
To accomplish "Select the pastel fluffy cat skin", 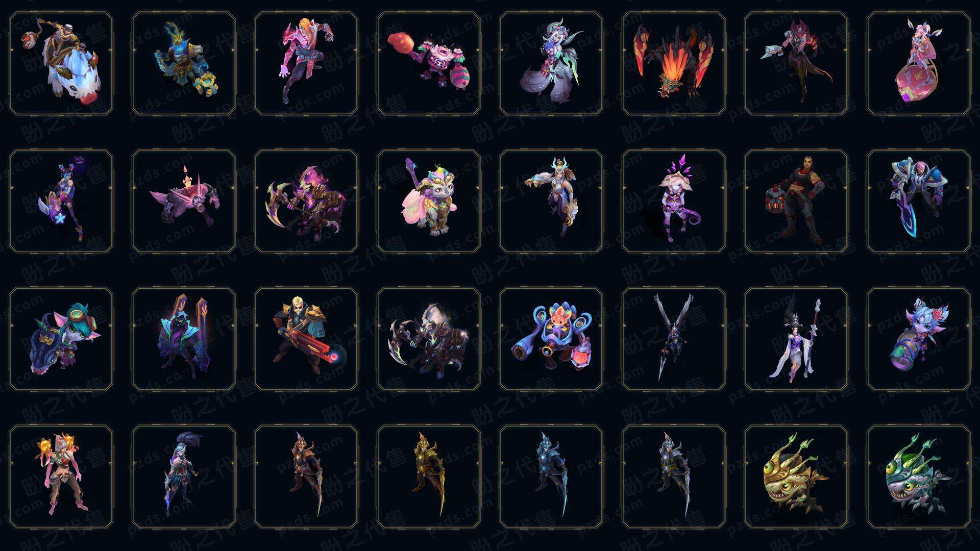I will click(x=429, y=201).
